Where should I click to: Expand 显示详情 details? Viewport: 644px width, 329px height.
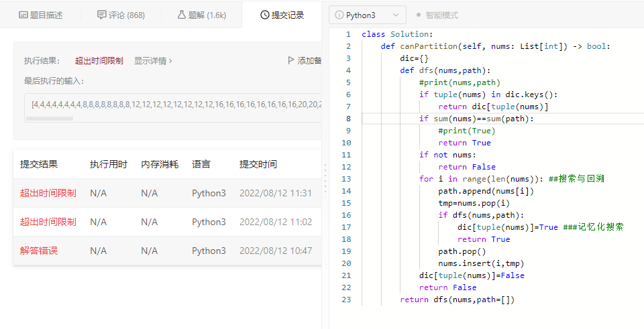click(x=153, y=61)
